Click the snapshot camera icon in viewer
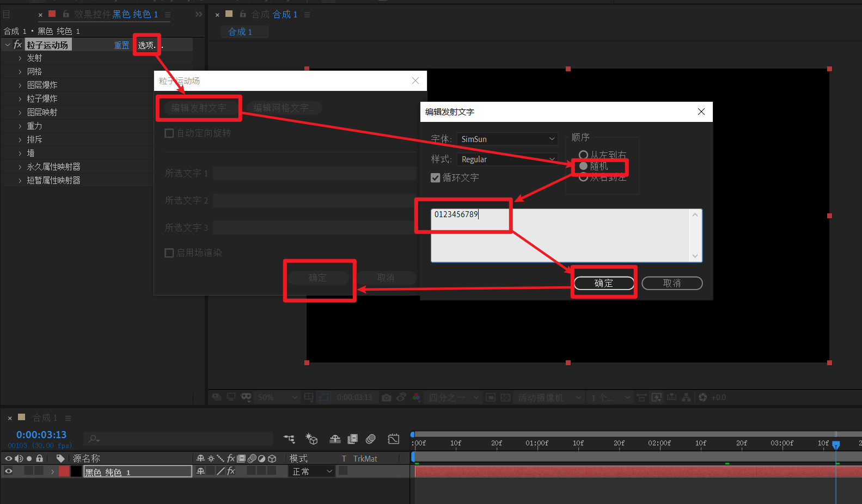 pyautogui.click(x=387, y=398)
